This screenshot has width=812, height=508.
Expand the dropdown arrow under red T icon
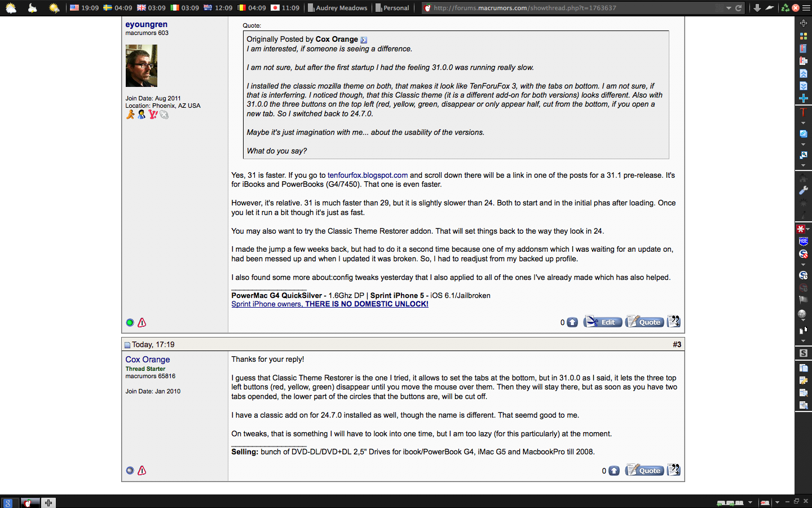[803, 122]
